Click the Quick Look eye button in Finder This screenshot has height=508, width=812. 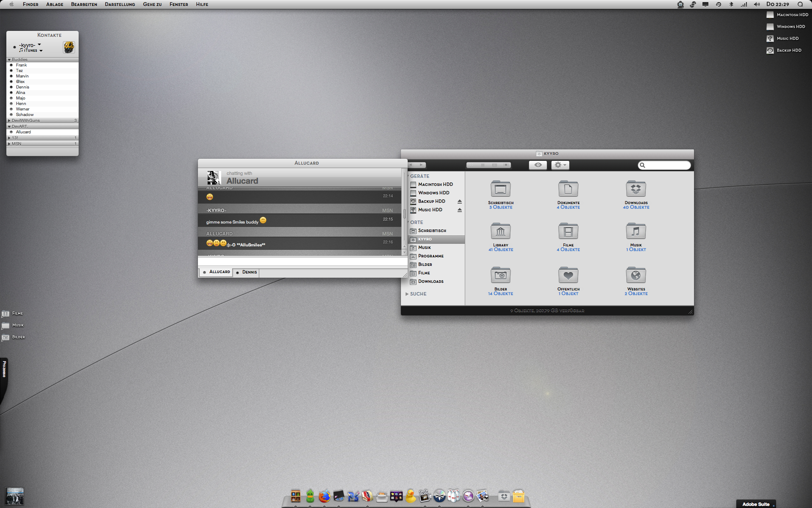(538, 165)
